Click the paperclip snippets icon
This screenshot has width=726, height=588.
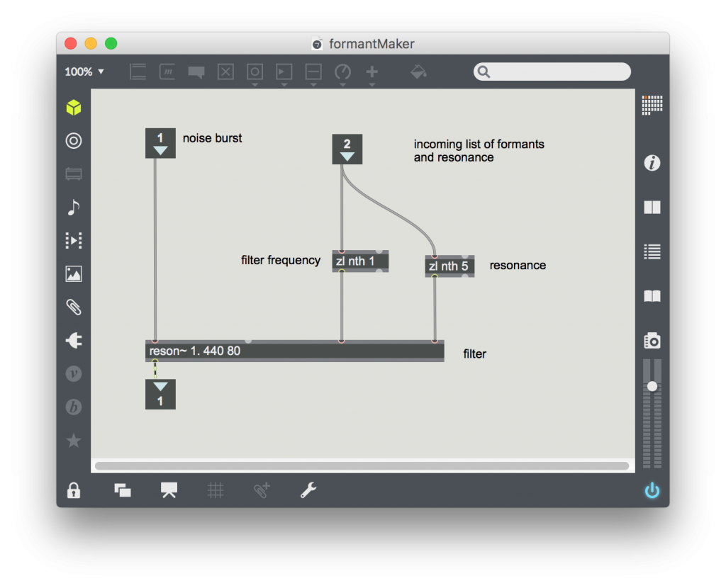click(x=74, y=307)
